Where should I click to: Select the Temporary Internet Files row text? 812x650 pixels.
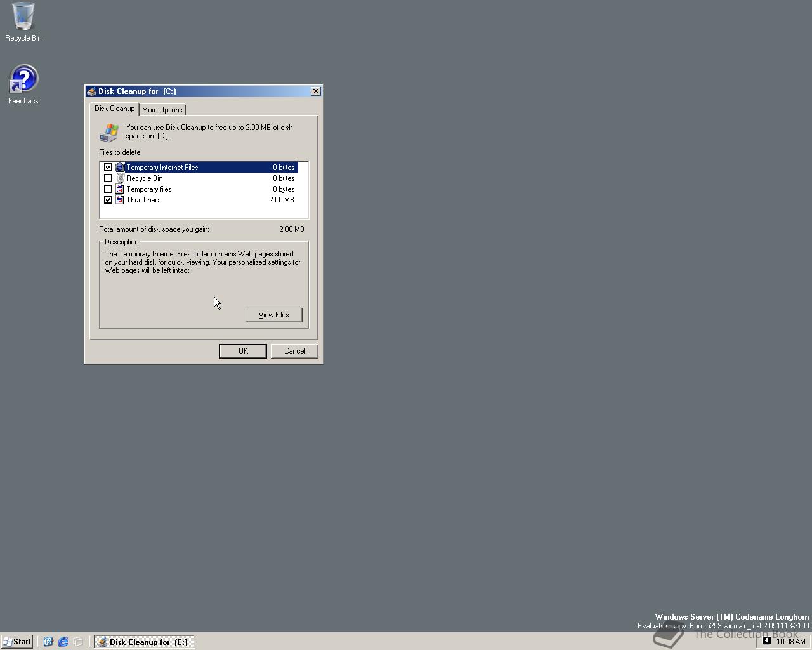tap(162, 168)
